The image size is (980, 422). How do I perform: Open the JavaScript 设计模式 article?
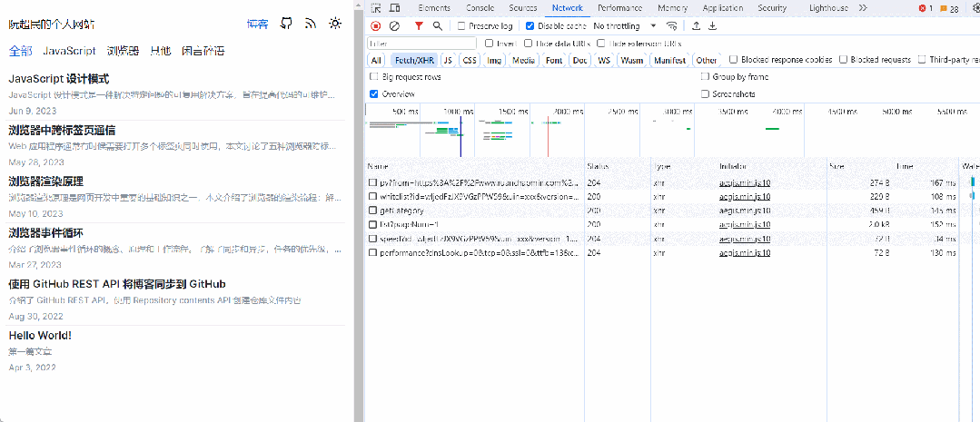59,79
